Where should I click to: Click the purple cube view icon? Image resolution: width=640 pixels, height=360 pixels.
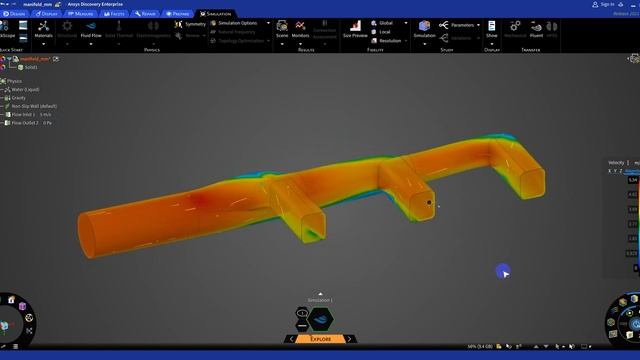pos(22,306)
